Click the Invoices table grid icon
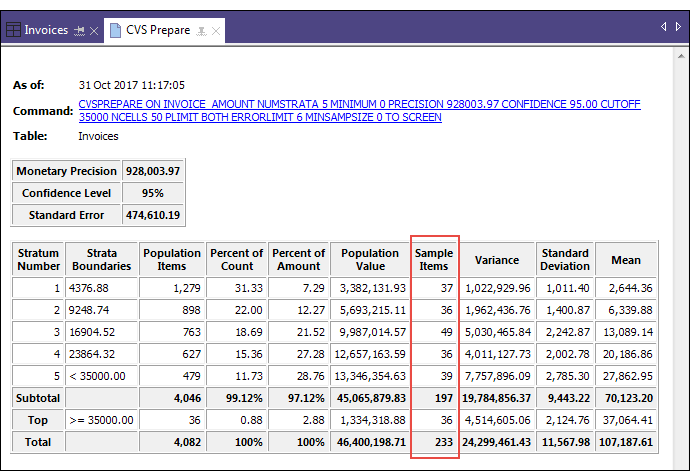 pyautogui.click(x=14, y=30)
